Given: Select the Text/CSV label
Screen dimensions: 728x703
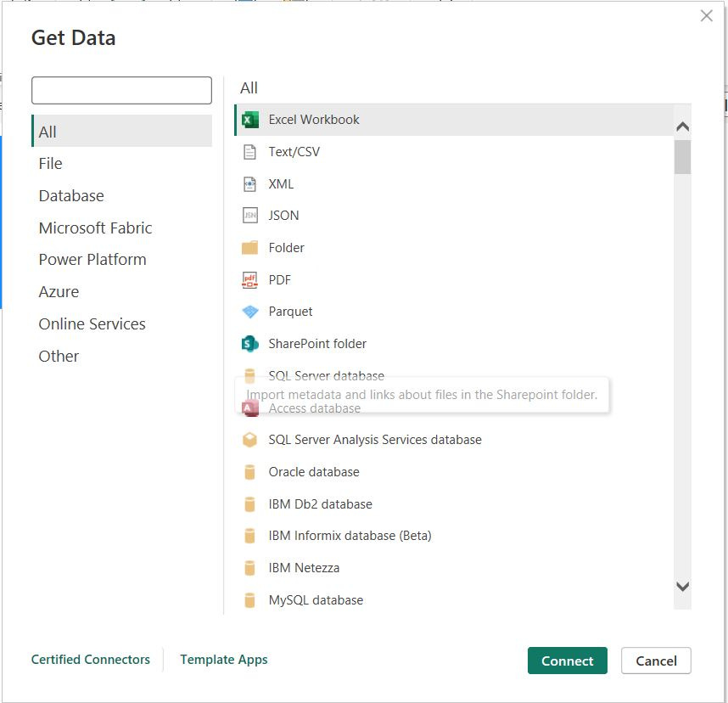Looking at the screenshot, I should point(294,152).
